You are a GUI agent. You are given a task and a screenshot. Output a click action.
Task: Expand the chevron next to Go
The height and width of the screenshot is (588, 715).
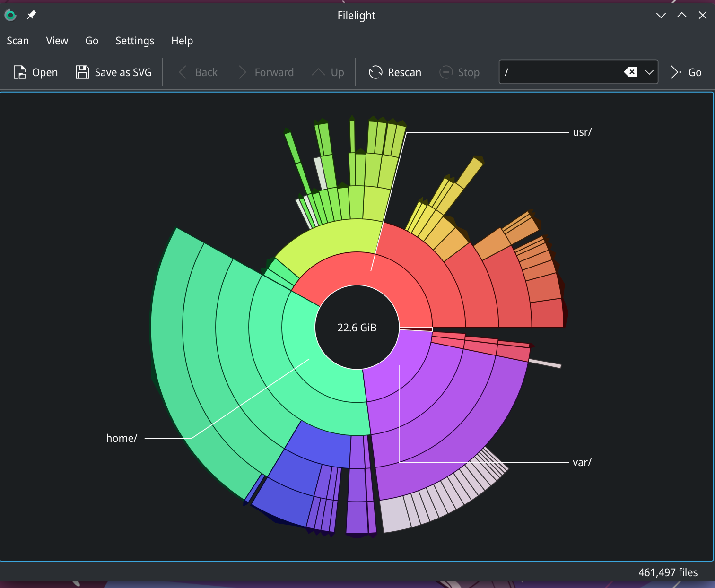[x=674, y=72]
